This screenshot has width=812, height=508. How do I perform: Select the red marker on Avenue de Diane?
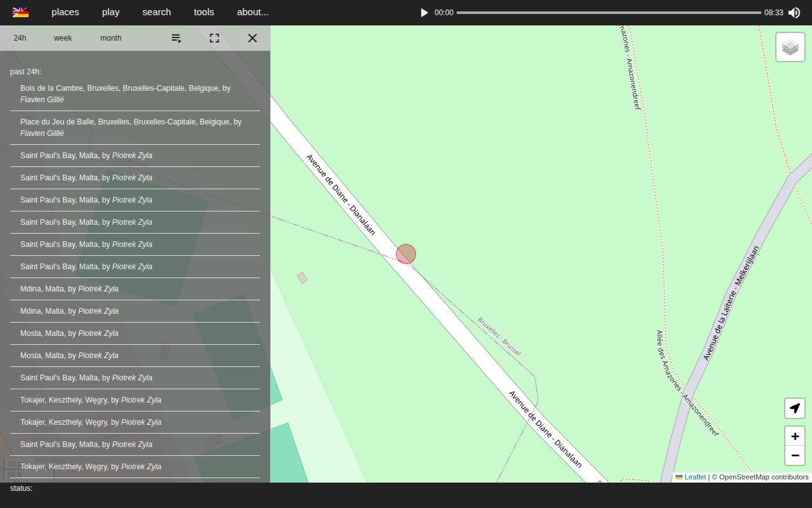pyautogui.click(x=406, y=253)
